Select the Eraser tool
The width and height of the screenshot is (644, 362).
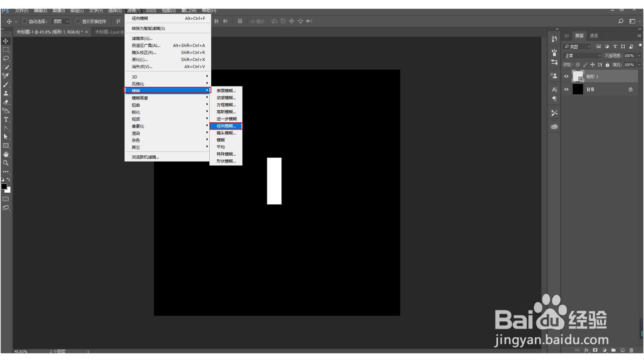pos(6,102)
